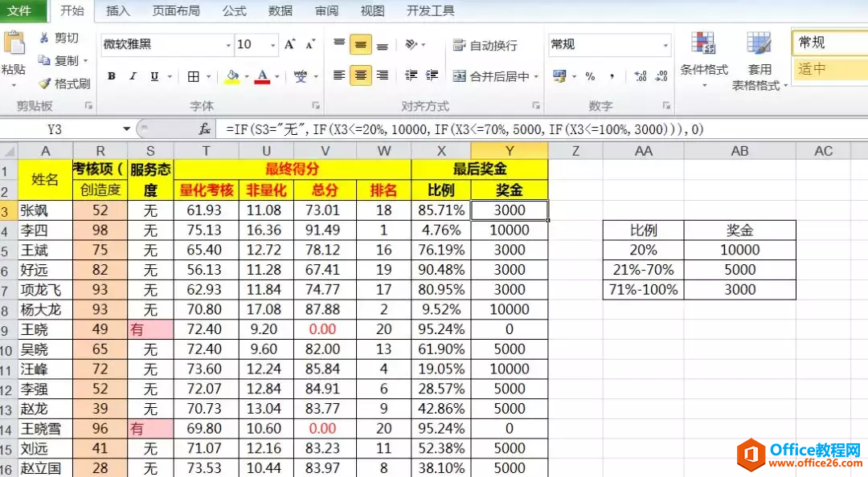Apply percent style
Screen dimensions: 868x477
[x=590, y=76]
